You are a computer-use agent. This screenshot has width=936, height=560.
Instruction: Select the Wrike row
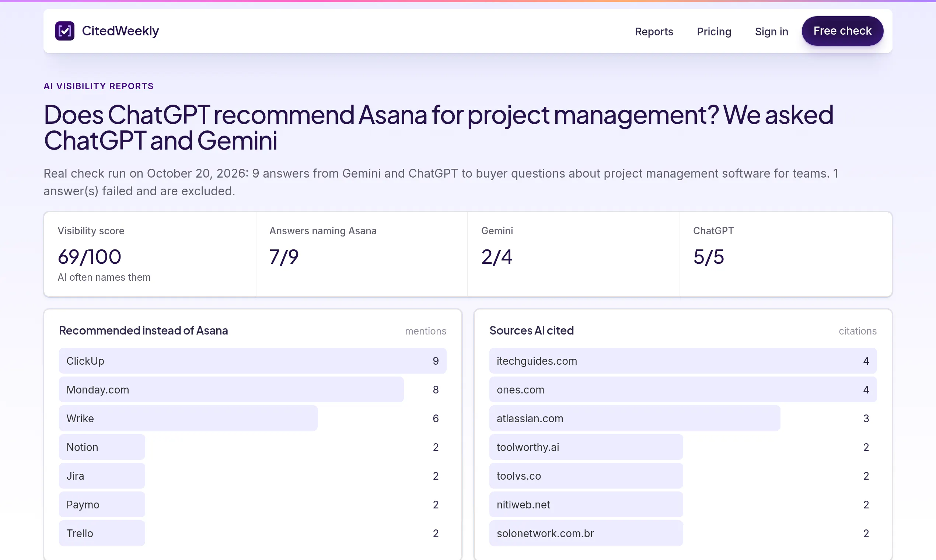(x=252, y=418)
